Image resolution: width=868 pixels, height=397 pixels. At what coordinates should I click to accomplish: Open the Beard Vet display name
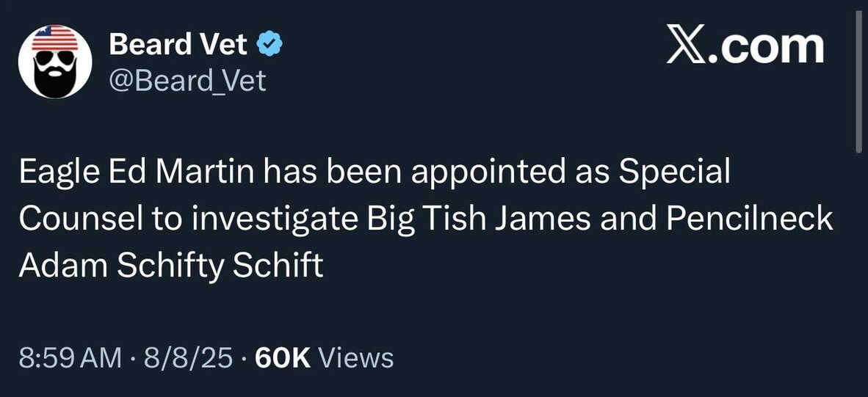(x=178, y=45)
